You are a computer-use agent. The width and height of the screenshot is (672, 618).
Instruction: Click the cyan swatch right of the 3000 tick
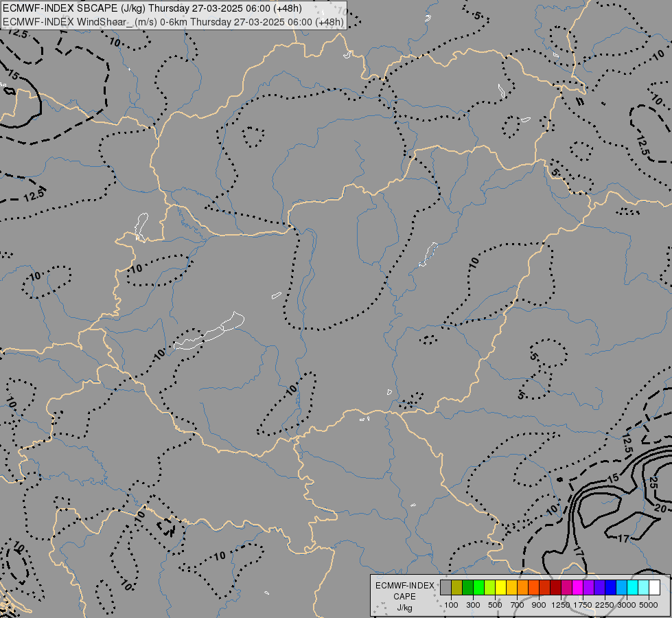[633, 588]
